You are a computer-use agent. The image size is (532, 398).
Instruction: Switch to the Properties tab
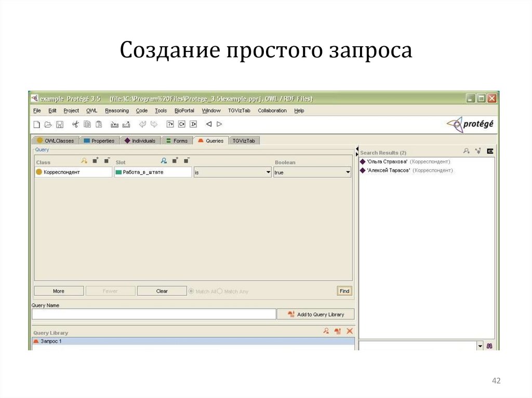[99, 141]
